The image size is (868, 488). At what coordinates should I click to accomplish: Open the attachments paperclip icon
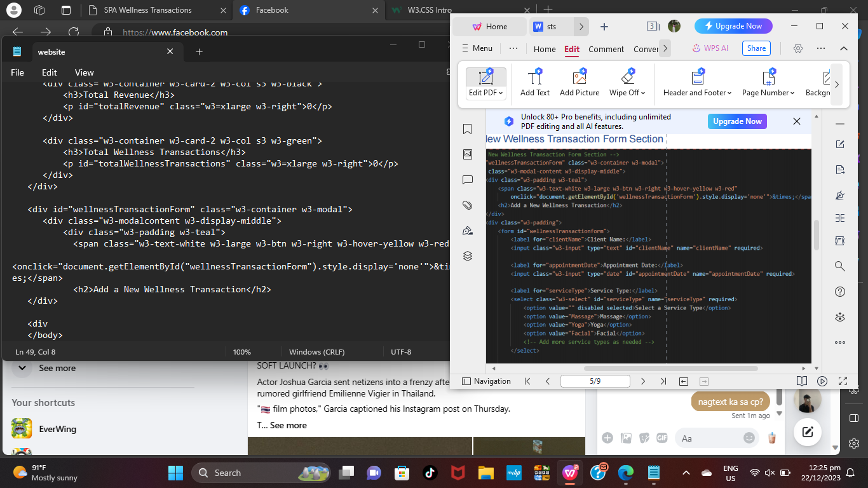(468, 205)
